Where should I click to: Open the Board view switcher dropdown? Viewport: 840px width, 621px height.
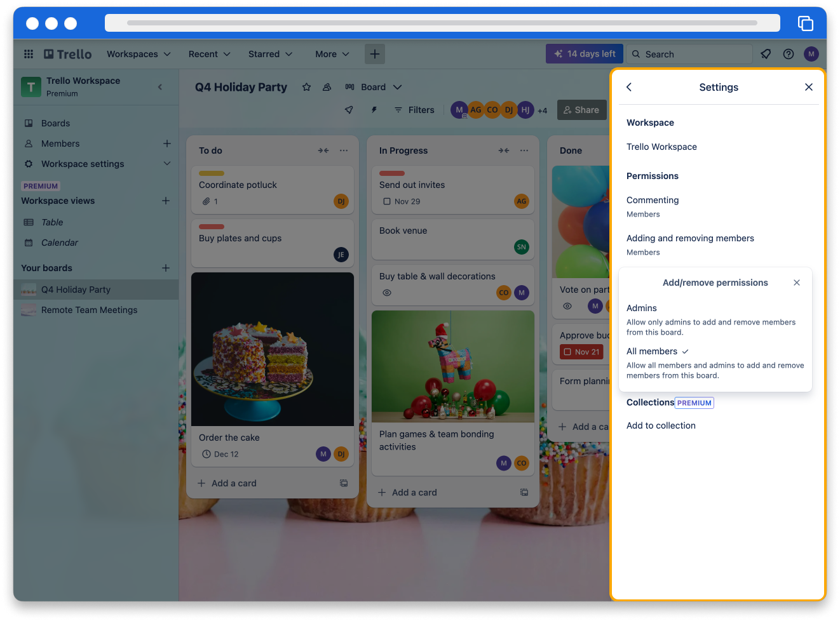click(374, 87)
